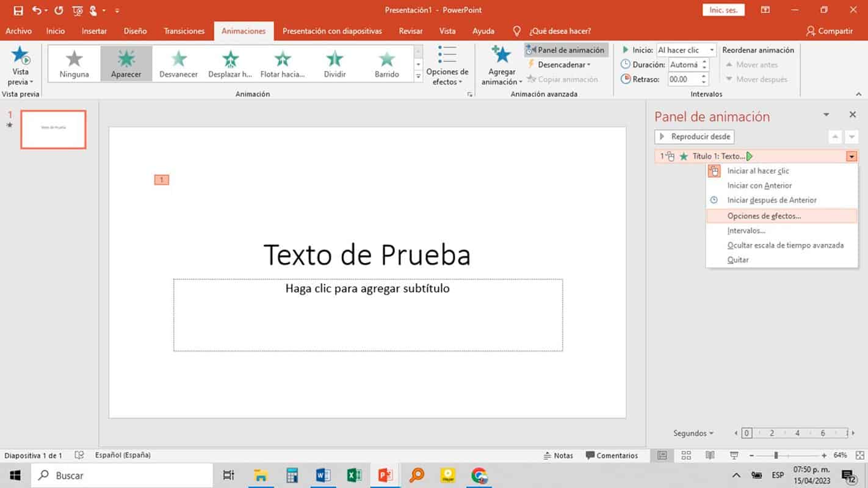Apply the Barrido animation effect
The image size is (868, 488).
click(387, 64)
